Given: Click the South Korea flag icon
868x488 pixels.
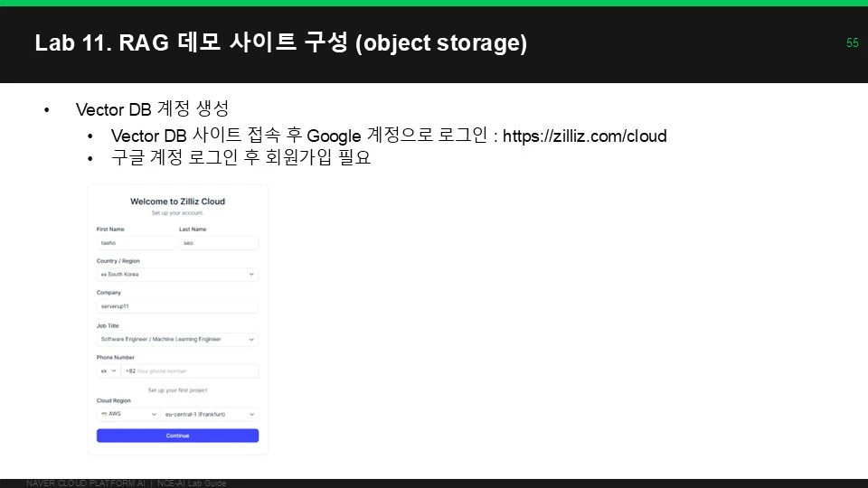Looking at the screenshot, I should (103, 275).
